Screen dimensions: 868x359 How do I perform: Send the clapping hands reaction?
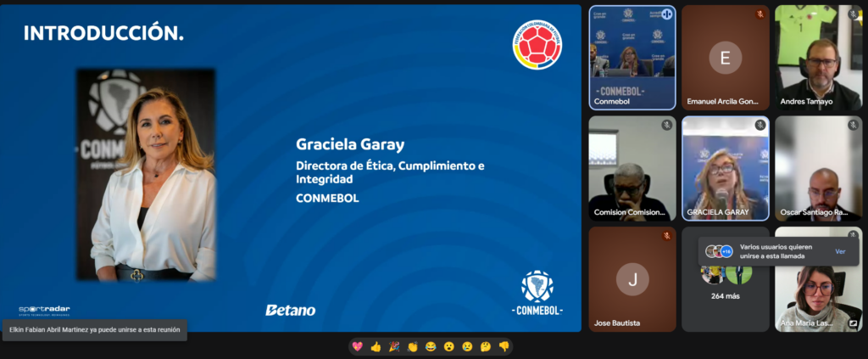pos(413,347)
